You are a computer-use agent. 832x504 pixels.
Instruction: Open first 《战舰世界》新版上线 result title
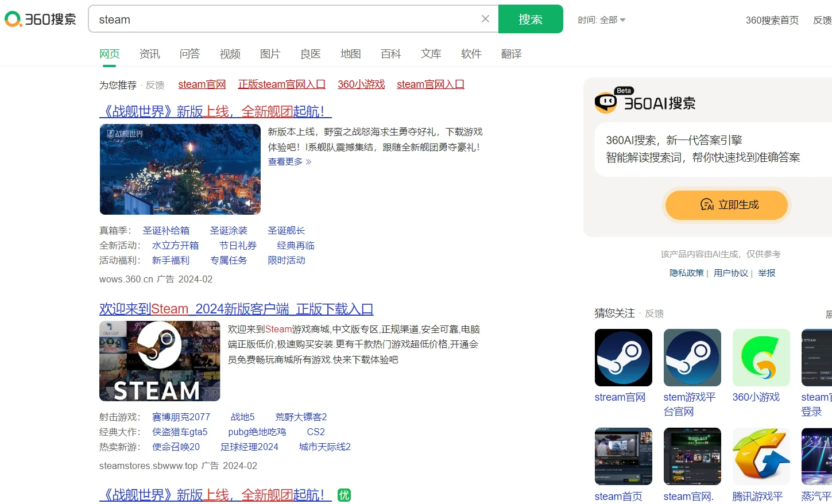pos(215,111)
